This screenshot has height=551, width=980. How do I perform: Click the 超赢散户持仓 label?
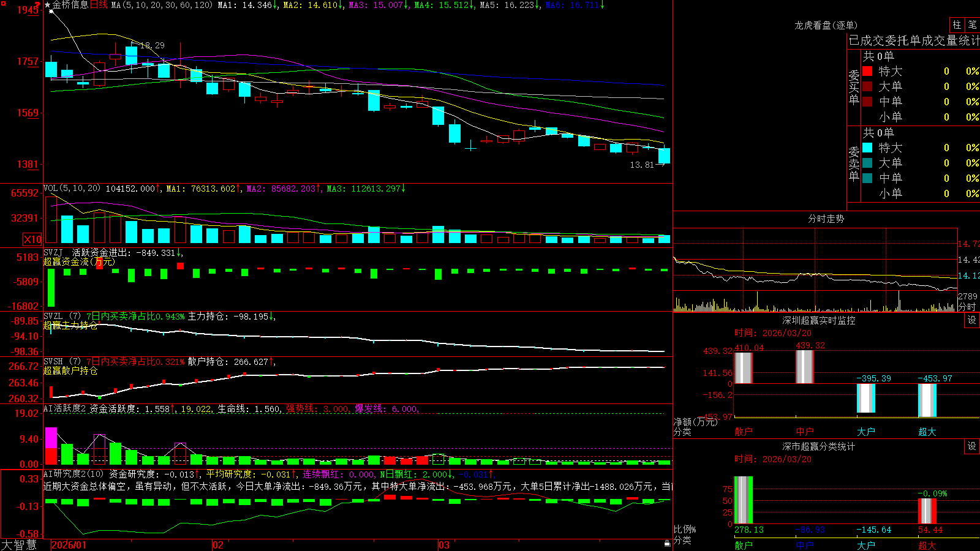(70, 370)
